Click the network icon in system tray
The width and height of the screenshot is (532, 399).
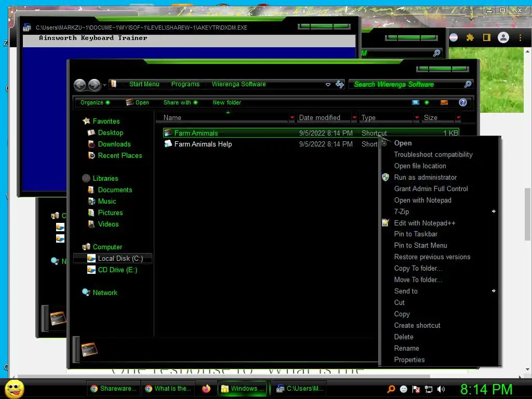click(x=429, y=389)
